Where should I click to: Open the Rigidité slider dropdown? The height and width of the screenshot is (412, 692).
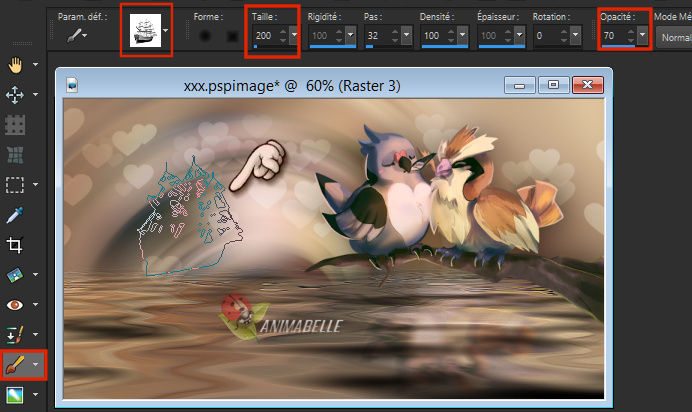pos(350,34)
